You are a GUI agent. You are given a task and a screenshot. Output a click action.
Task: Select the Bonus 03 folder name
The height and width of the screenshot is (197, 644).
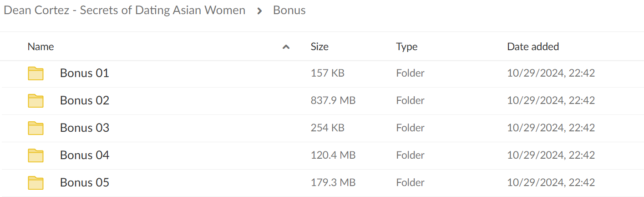(85, 128)
